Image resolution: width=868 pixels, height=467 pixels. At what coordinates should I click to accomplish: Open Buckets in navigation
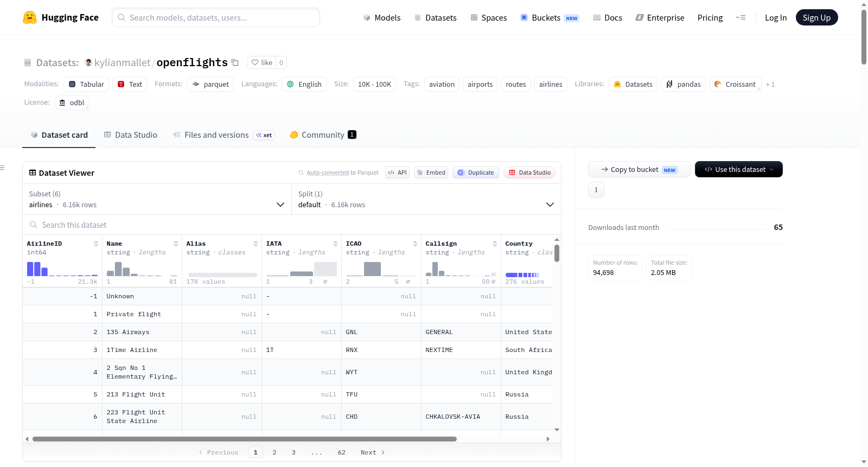[550, 17]
